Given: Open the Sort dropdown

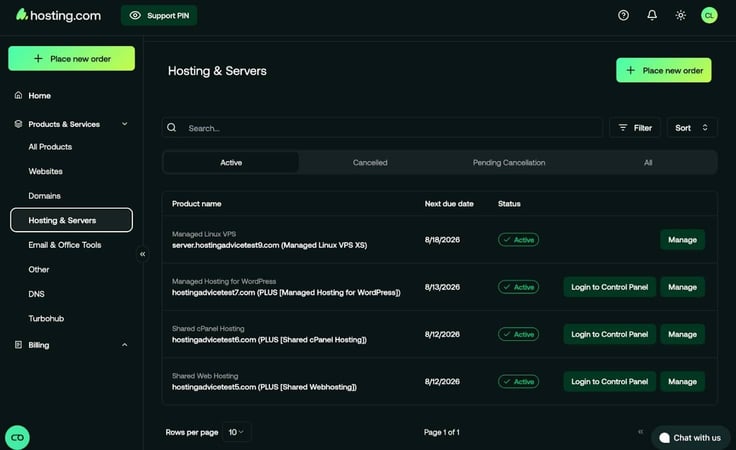Looking at the screenshot, I should point(691,128).
